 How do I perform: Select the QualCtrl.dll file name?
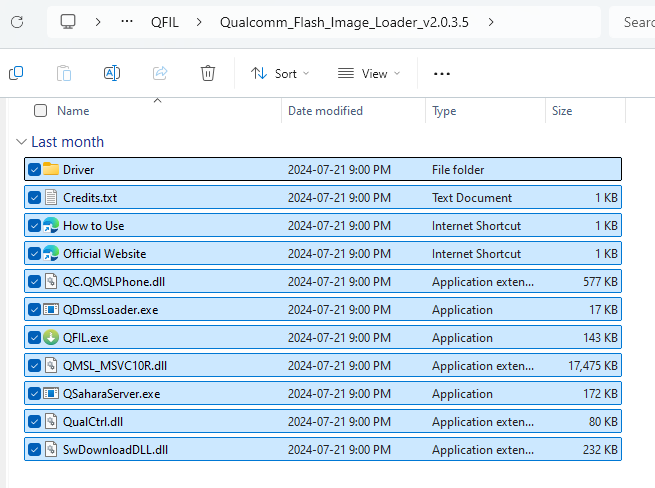point(93,422)
